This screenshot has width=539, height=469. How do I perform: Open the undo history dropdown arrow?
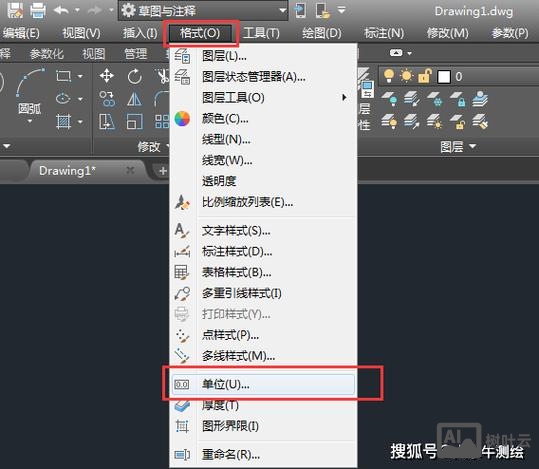point(77,10)
